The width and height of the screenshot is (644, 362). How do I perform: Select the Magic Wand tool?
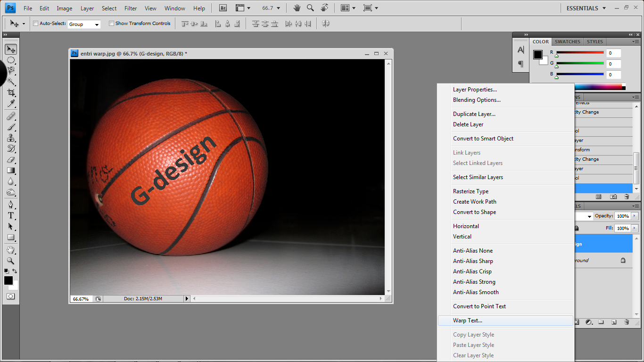(x=11, y=82)
